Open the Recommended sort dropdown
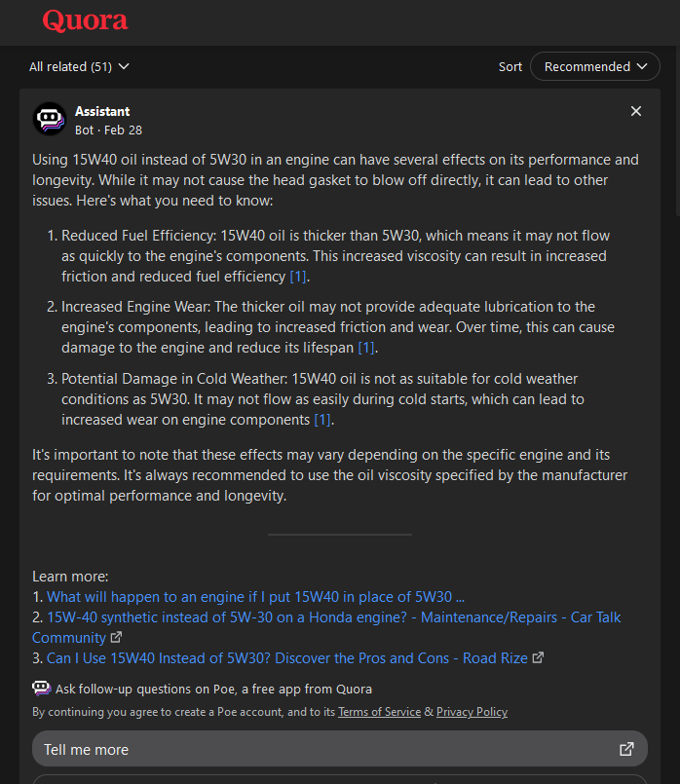 coord(595,66)
